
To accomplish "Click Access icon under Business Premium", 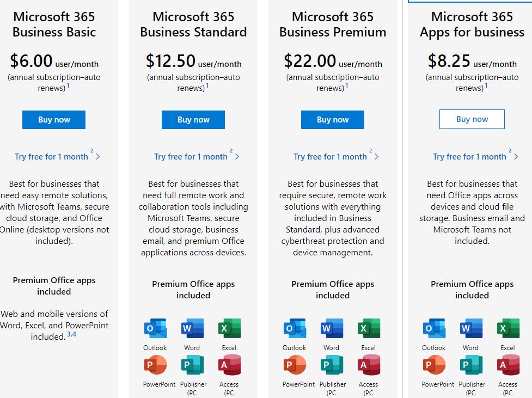I will tap(369, 365).
